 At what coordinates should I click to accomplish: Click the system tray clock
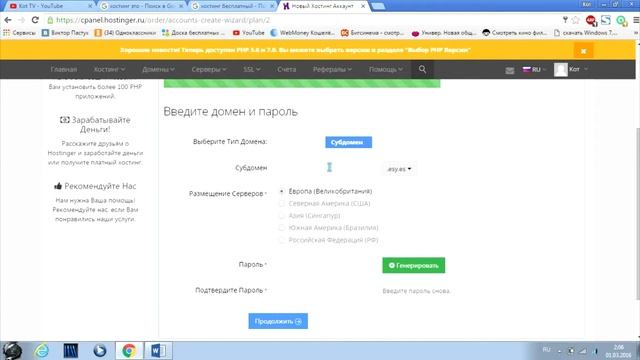click(x=618, y=351)
